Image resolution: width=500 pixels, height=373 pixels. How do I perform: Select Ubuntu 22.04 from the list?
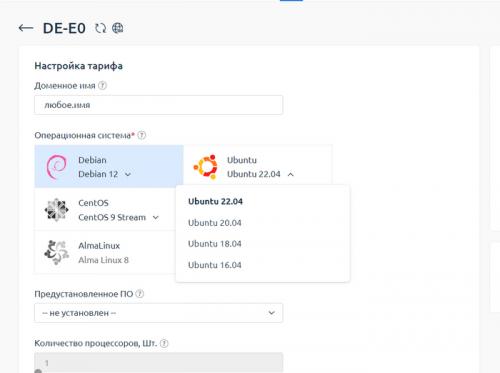pyautogui.click(x=215, y=202)
